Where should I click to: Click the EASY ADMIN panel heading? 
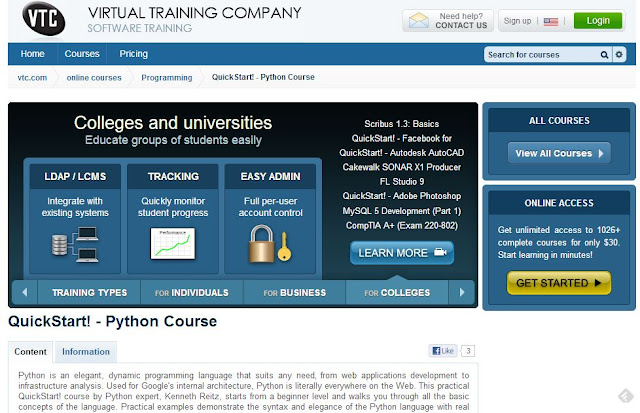pyautogui.click(x=270, y=176)
